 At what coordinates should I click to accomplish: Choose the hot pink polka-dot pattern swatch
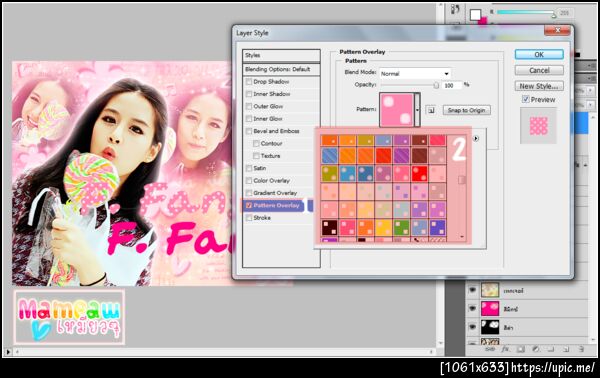pos(402,174)
